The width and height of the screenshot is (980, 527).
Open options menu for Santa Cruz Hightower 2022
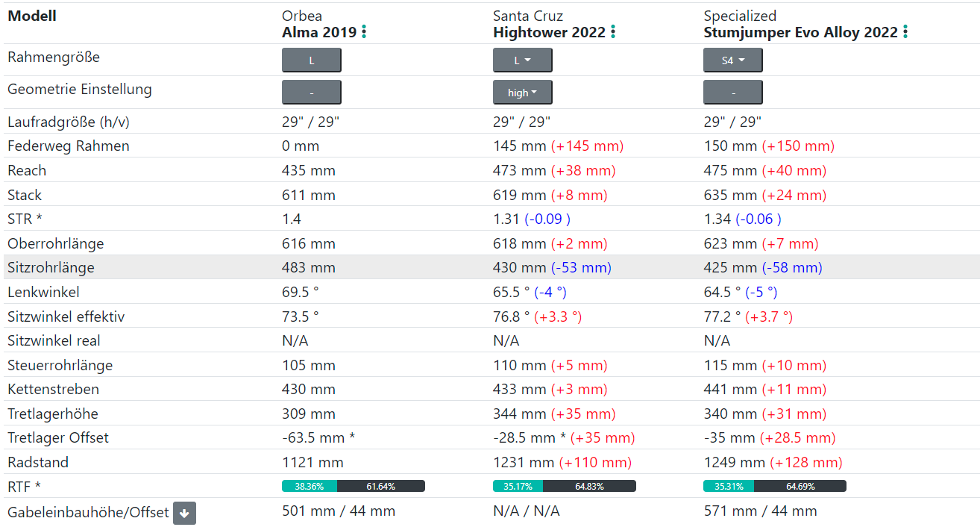pos(613,32)
